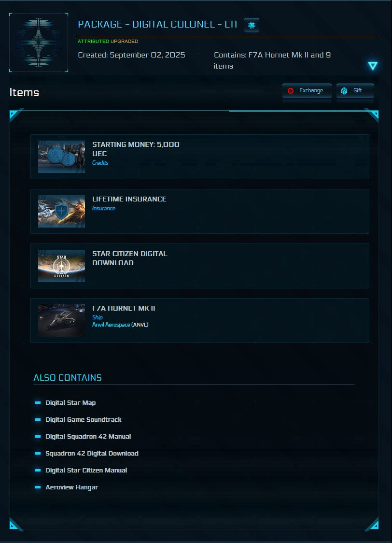Image resolution: width=392 pixels, height=543 pixels.
Task: Click the F7A Hornet Mk II ship thumbnail
Action: click(61, 320)
